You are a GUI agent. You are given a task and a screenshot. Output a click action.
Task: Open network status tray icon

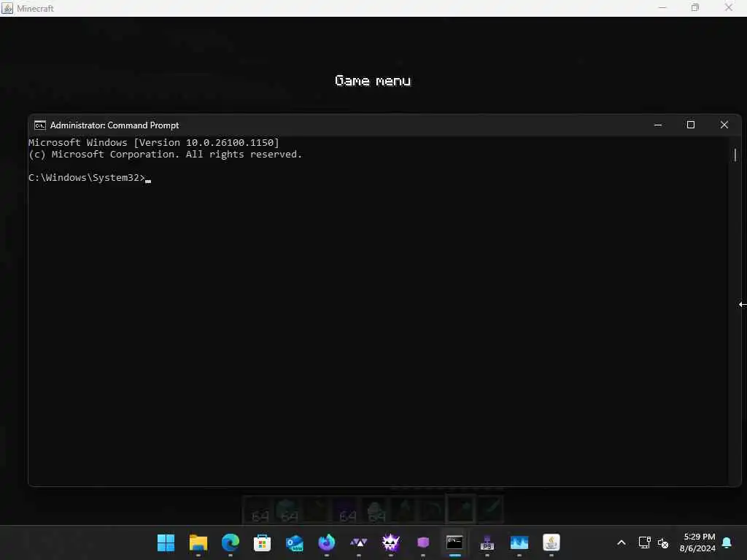coord(644,542)
